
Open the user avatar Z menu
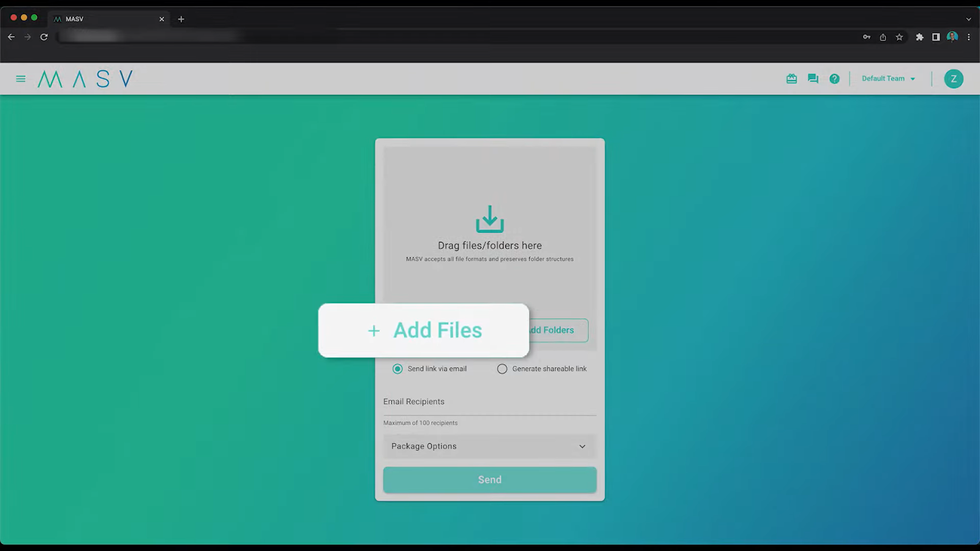(x=954, y=78)
